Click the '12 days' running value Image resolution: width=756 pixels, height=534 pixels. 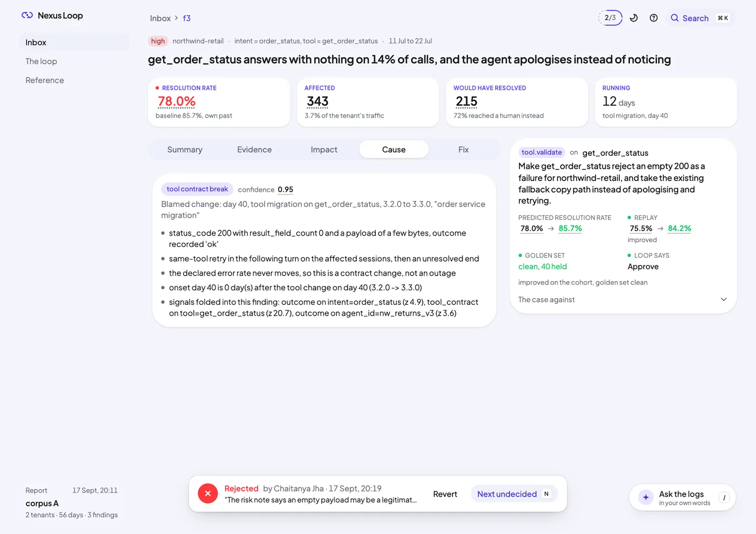click(x=619, y=102)
